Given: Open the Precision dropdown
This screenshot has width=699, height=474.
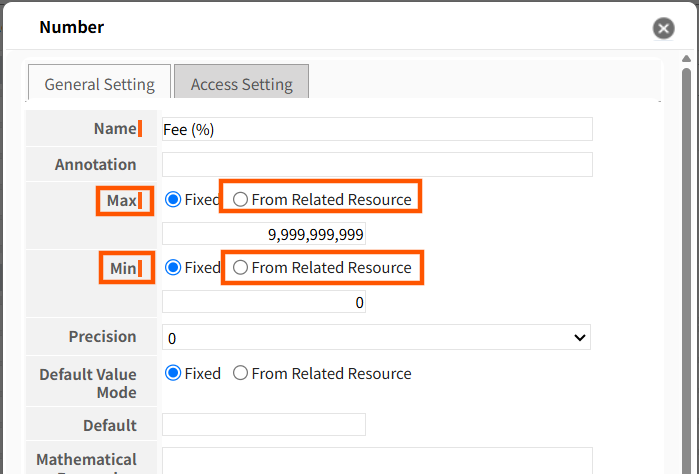Looking at the screenshot, I should click(x=376, y=338).
